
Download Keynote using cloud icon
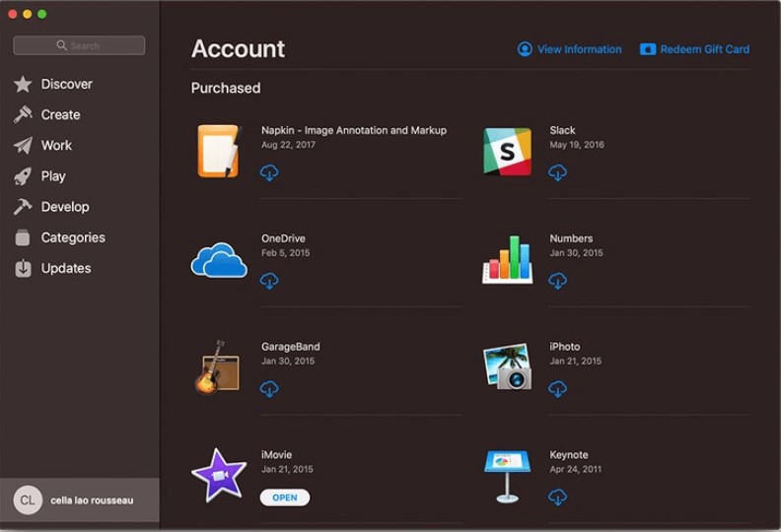(557, 497)
